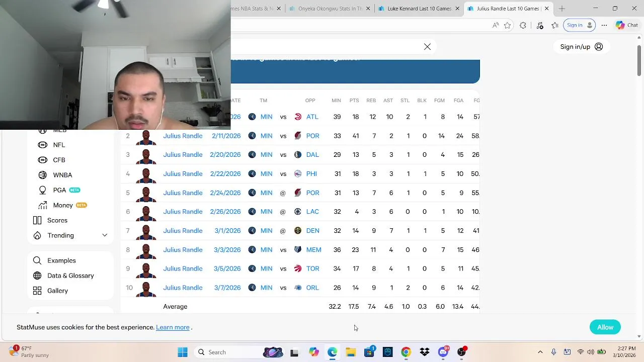Open Microsoft Store from taskbar

[x=369, y=352]
